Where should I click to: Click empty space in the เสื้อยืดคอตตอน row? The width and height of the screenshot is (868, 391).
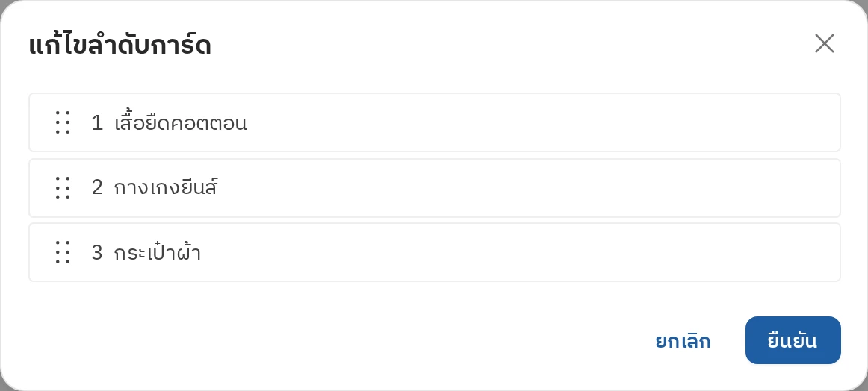point(542,122)
